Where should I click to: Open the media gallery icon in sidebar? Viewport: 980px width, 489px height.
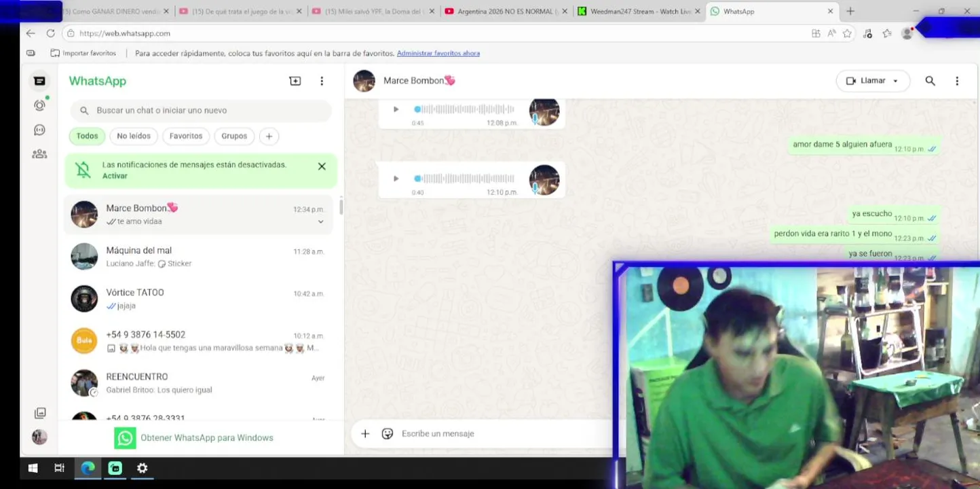pyautogui.click(x=40, y=413)
